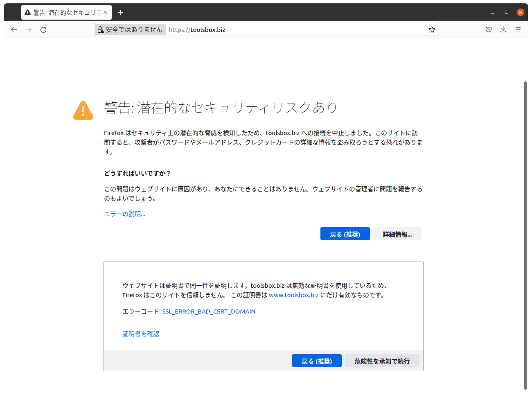The image size is (532, 395).
Task: Minimize the Firefox window
Action: 493,13
